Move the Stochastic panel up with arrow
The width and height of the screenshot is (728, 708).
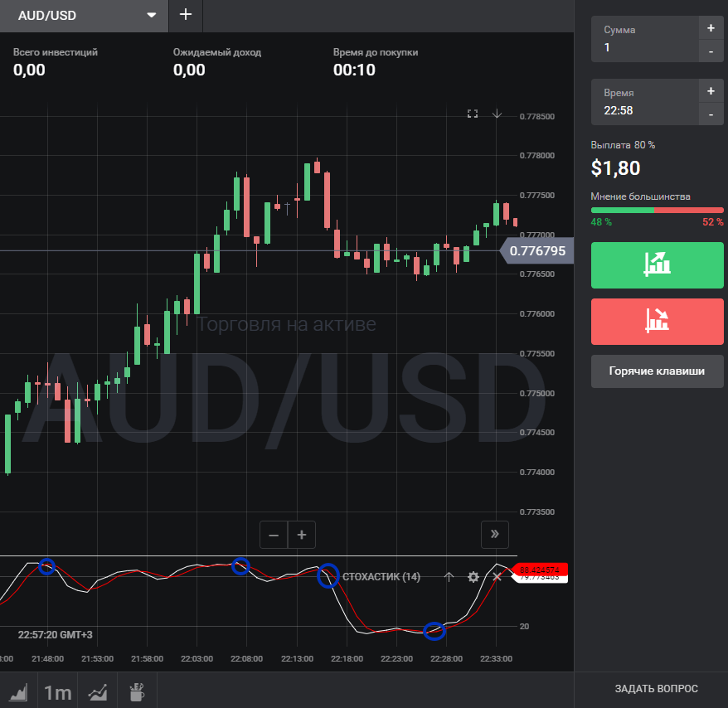coord(449,577)
